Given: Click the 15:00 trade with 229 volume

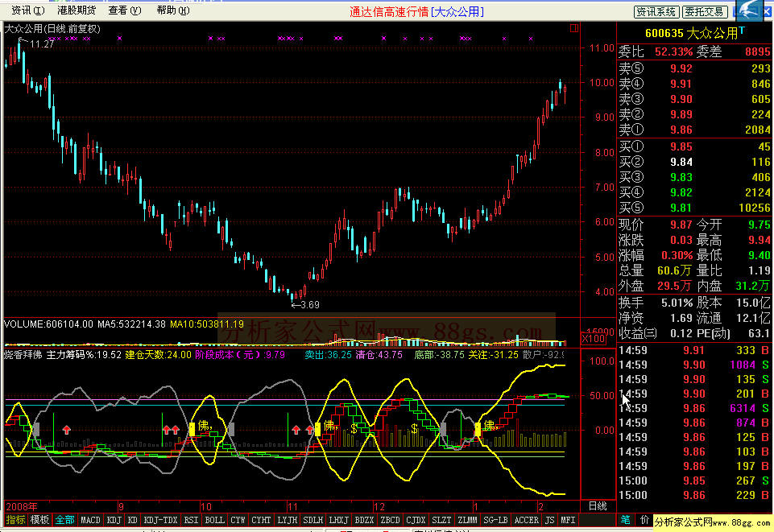Looking at the screenshot, I should pos(694,495).
